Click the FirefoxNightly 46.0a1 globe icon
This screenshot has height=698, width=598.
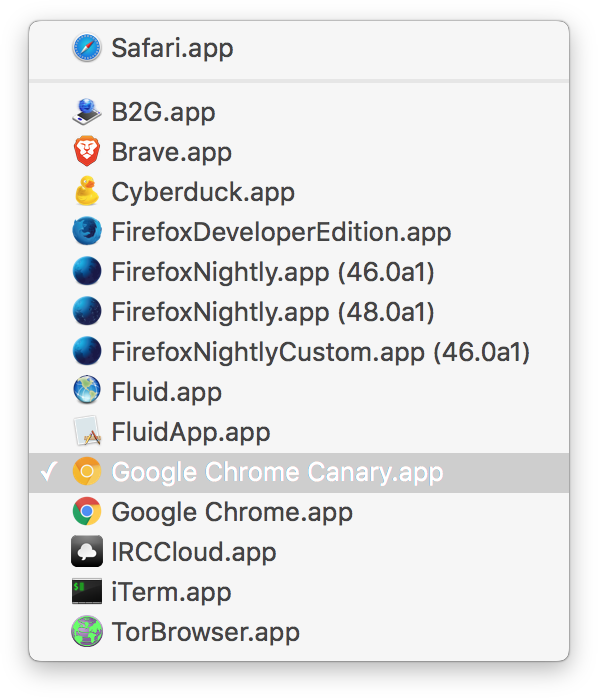[x=87, y=271]
